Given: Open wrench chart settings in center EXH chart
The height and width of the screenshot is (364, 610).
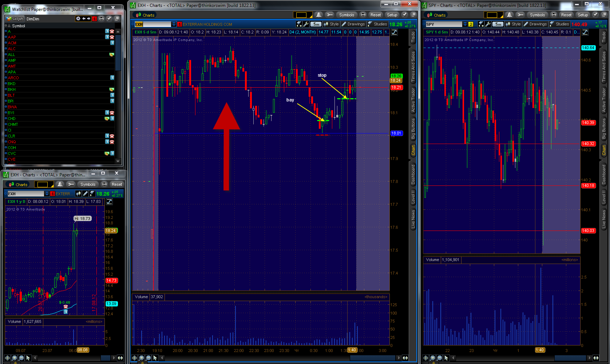Looking at the screenshot, I should tap(306, 24).
